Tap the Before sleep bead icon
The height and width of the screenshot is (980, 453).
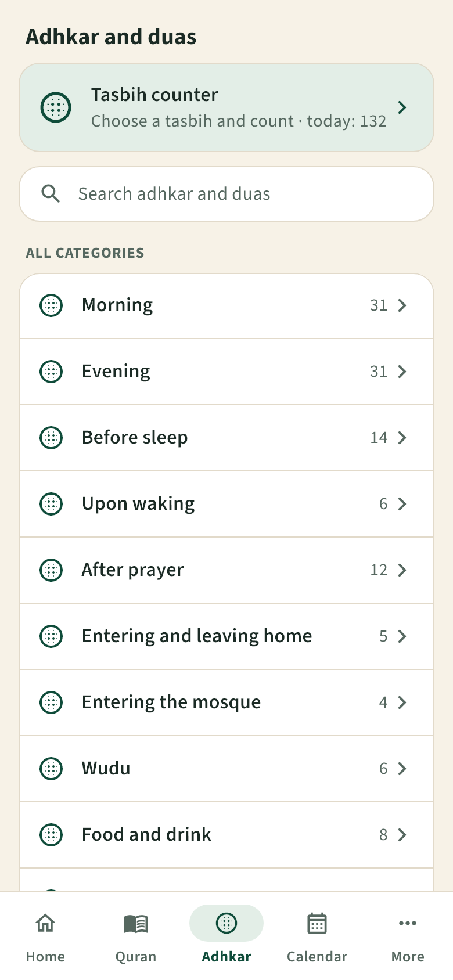pos(51,438)
